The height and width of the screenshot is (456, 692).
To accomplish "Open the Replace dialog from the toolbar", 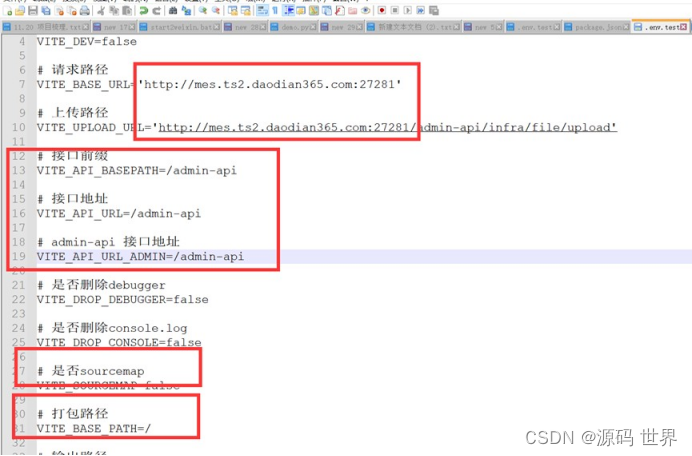I will (186, 11).
